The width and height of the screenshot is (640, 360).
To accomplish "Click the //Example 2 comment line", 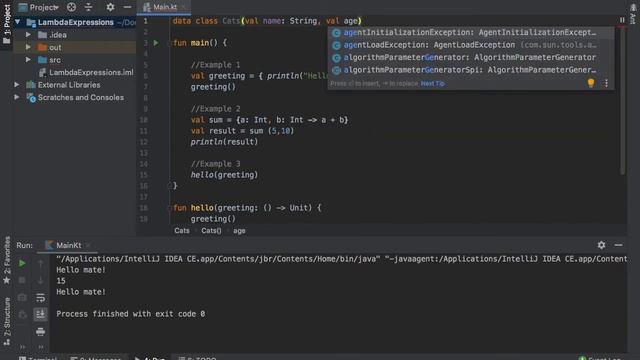I will [x=216, y=109].
